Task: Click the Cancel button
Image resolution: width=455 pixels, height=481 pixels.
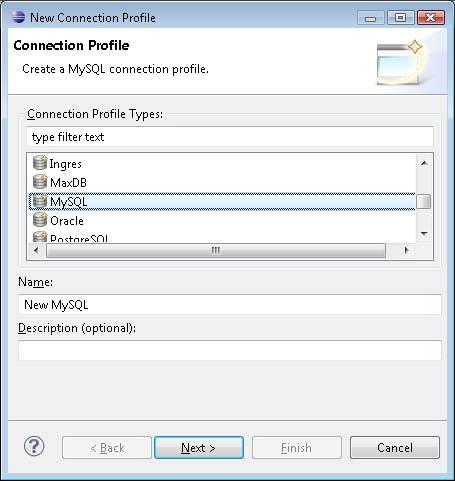Action: click(395, 448)
